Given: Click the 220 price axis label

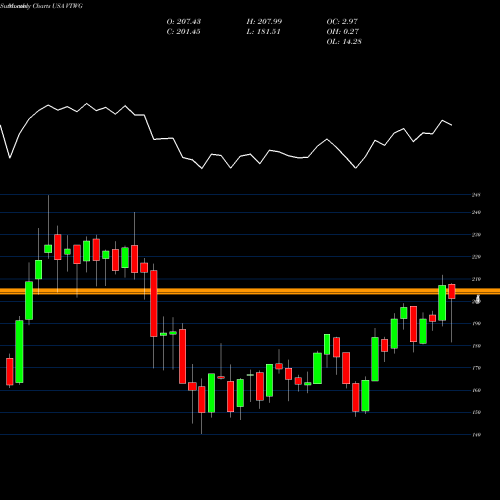Looking at the screenshot, I should pyautogui.click(x=476, y=257).
